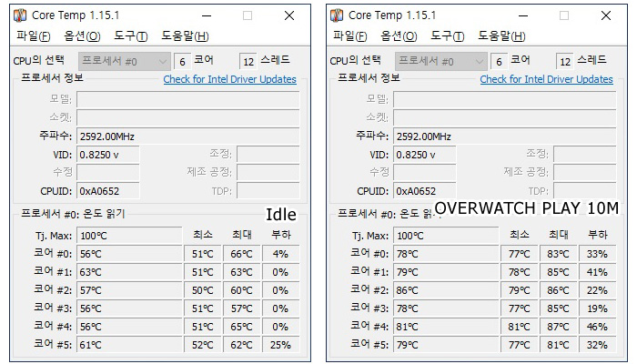Open 파일 menu in the right window

click(350, 35)
